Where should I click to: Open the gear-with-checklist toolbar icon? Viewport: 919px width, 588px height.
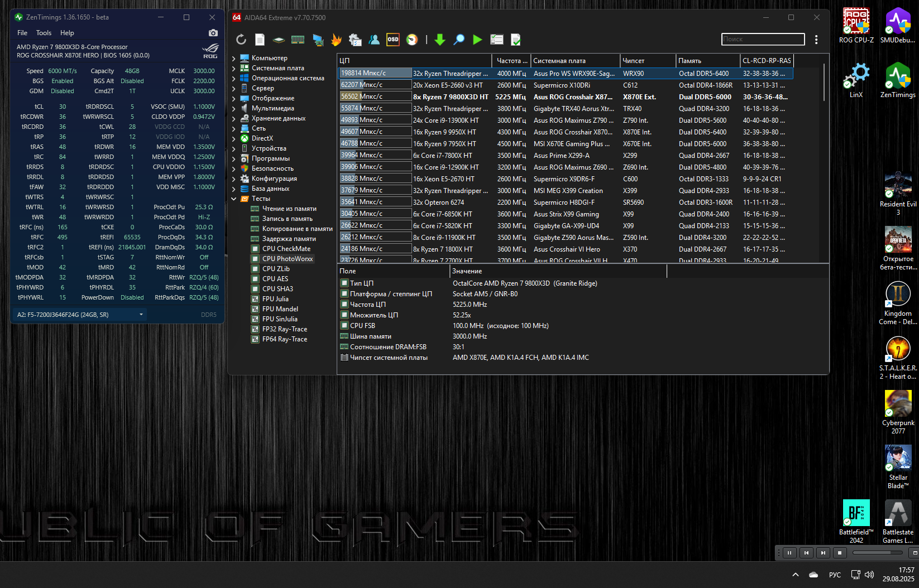click(x=355, y=40)
